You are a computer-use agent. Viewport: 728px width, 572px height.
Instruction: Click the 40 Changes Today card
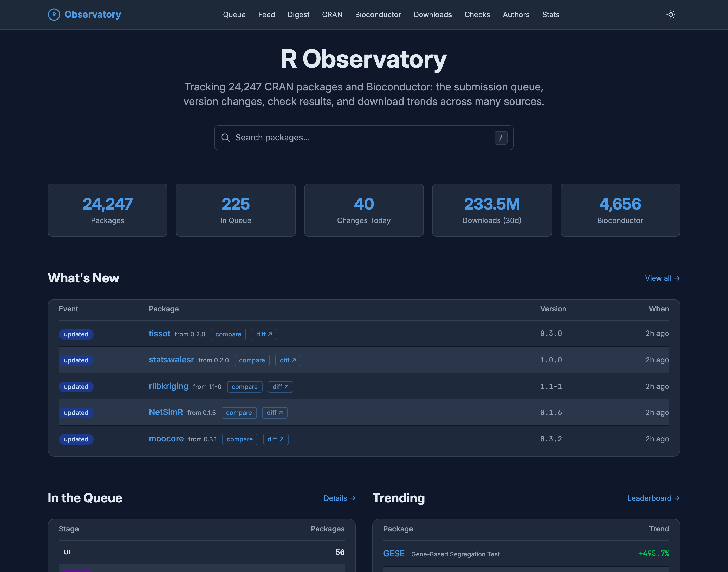click(364, 210)
